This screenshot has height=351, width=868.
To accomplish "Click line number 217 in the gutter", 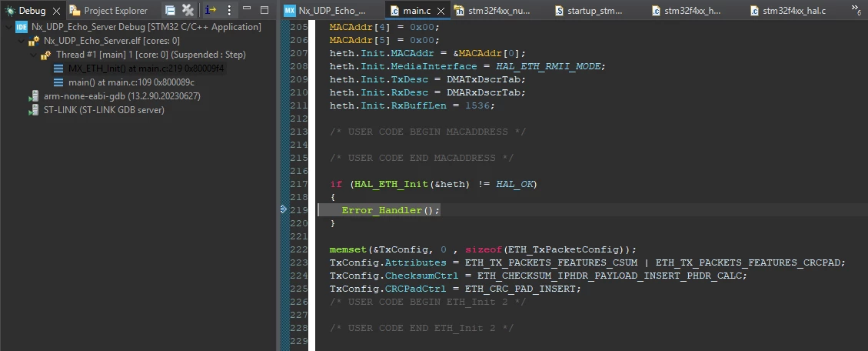I will click(298, 184).
